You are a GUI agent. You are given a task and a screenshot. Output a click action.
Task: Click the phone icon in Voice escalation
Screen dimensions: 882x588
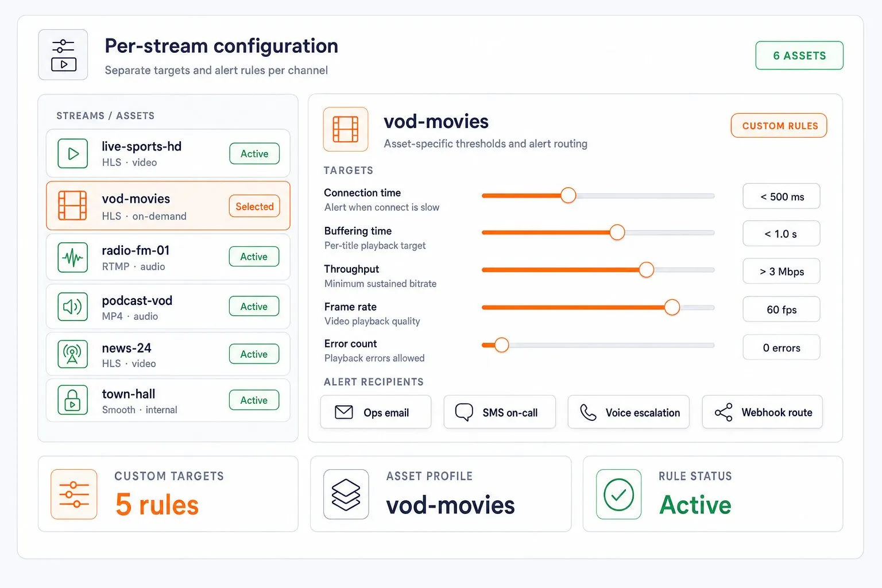point(588,412)
